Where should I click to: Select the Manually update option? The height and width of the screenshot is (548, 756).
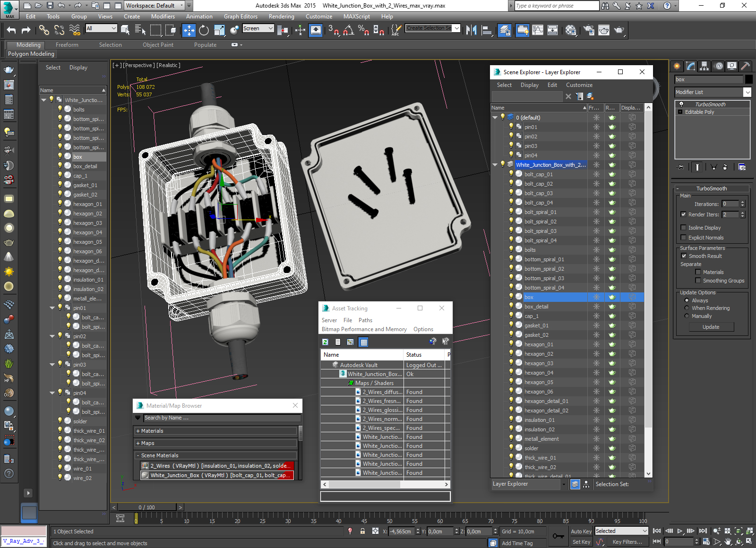click(687, 316)
